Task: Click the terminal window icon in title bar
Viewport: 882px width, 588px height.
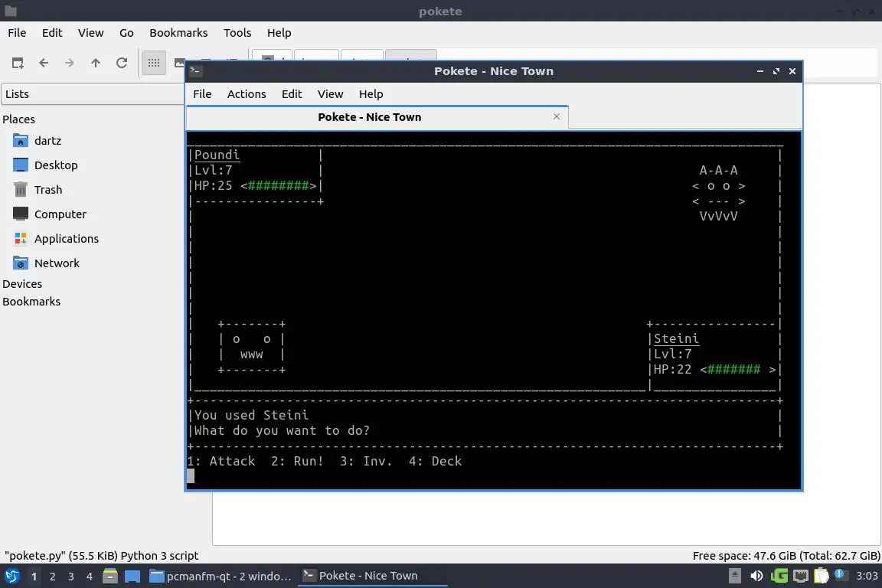Action: tap(195, 71)
